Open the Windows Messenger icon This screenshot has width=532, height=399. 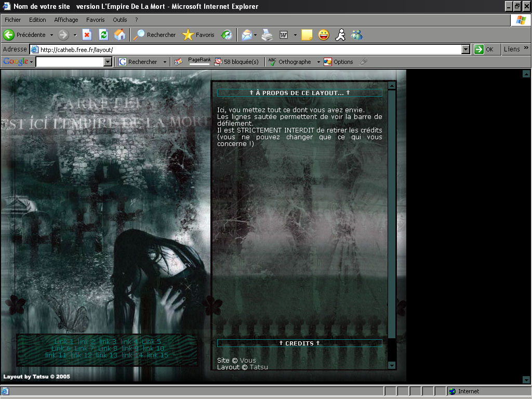(x=357, y=35)
